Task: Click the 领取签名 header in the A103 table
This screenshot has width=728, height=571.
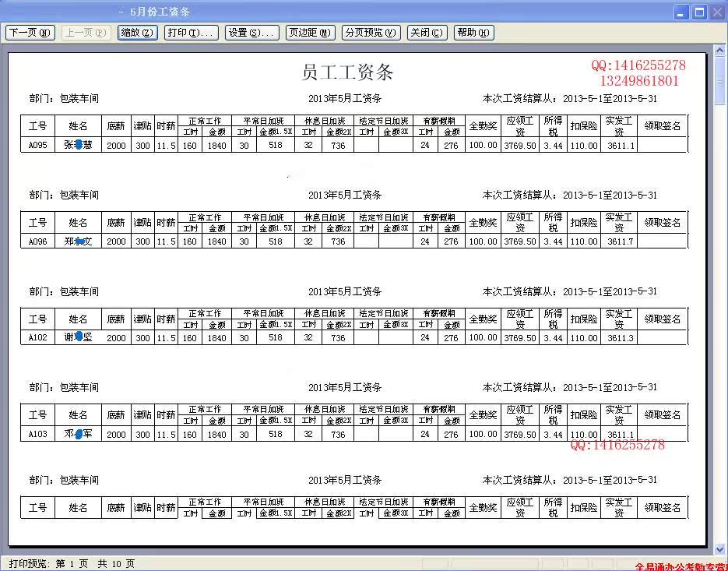Action: pyautogui.click(x=663, y=415)
